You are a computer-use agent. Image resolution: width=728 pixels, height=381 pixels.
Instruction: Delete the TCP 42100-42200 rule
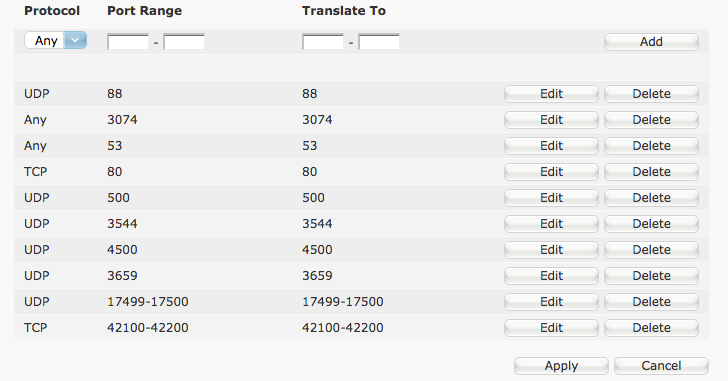651,328
